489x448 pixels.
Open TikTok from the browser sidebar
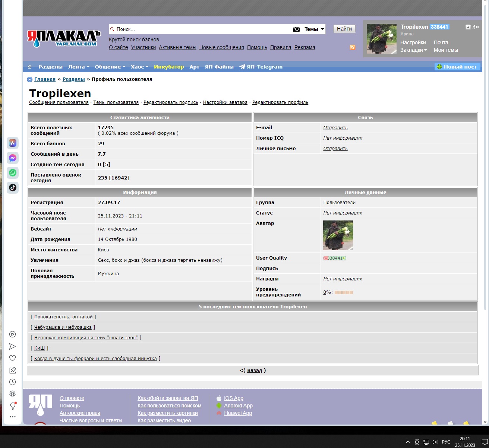(x=13, y=188)
